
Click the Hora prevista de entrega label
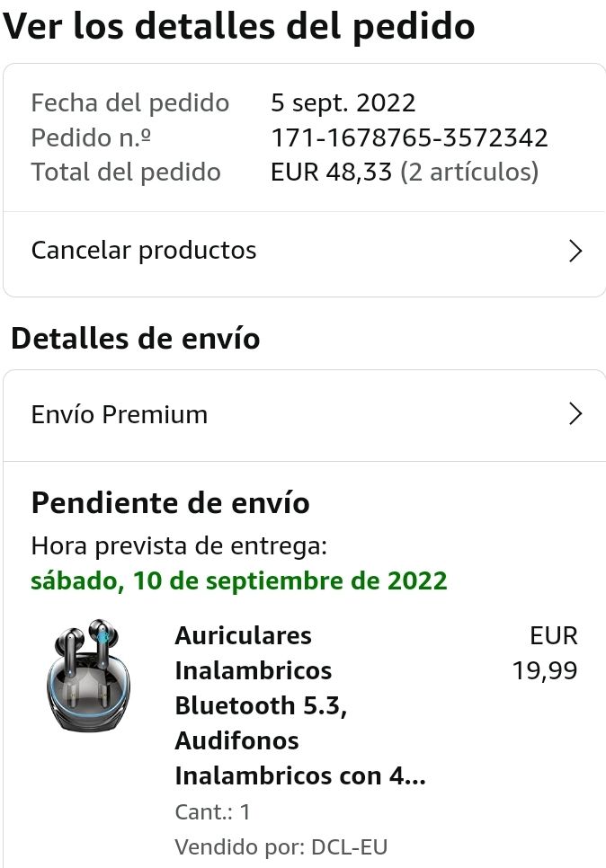[x=179, y=545]
